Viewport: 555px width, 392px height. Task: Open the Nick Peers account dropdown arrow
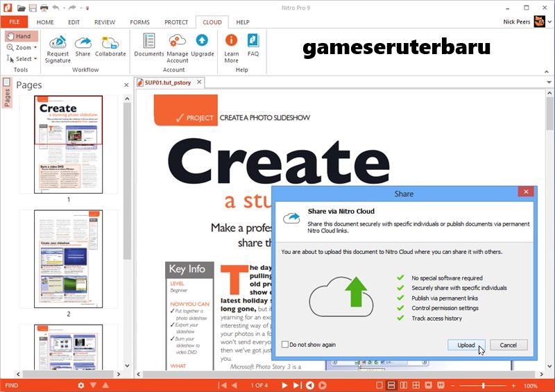[x=549, y=22]
